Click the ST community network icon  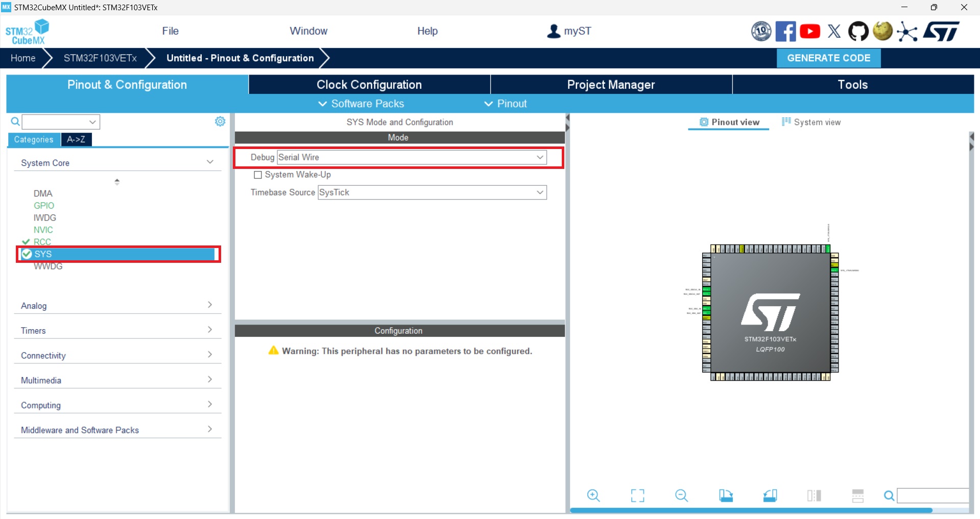pyautogui.click(x=907, y=32)
